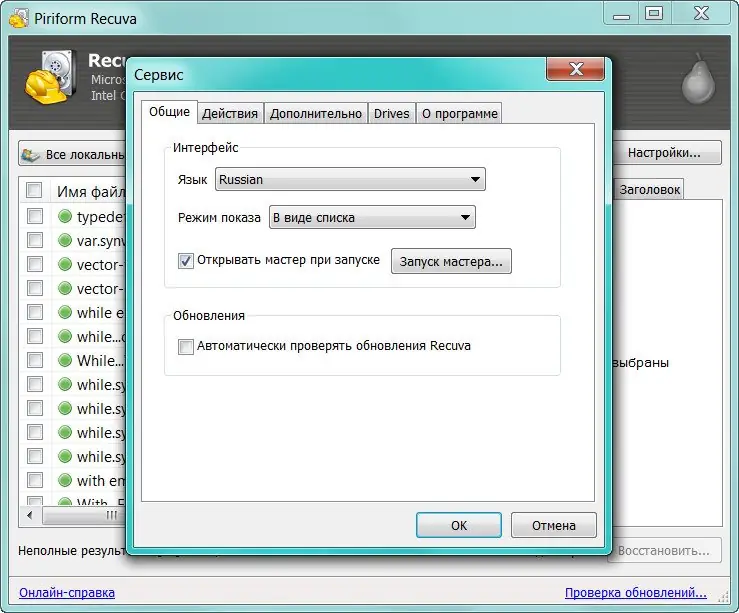Click the horizontal scrollbar thumb in file list
The image size is (739, 613).
85,515
